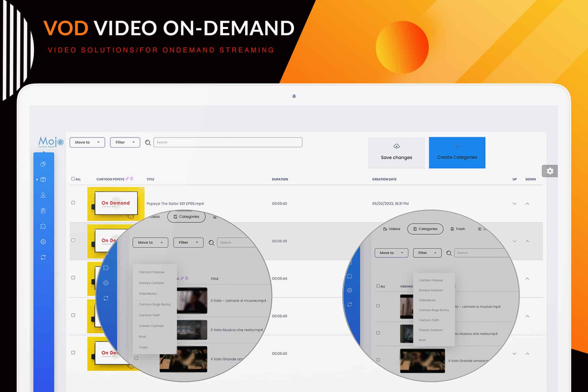Tick the main table checkbox in the 00:05:40 row

(73, 315)
